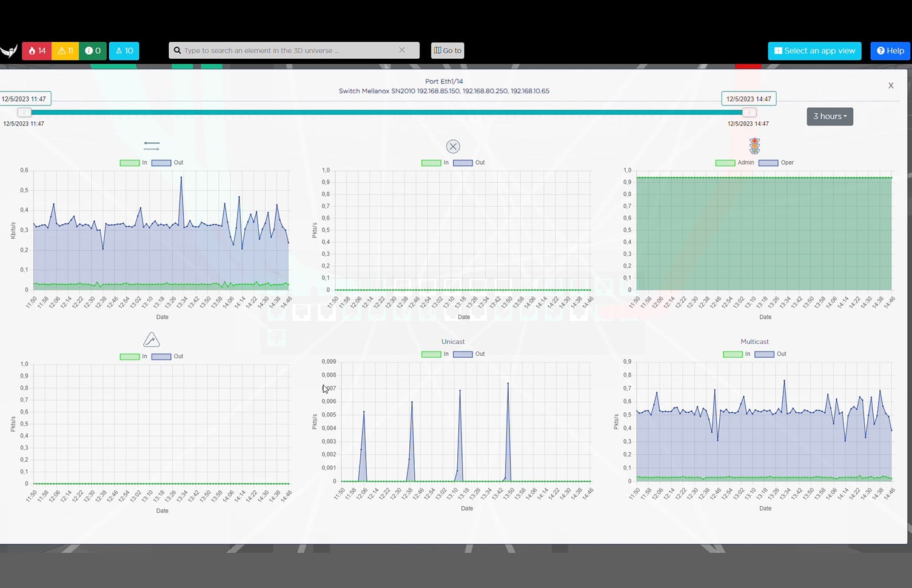Click Switch Mellanox SN2010 subtitle text
912x588 pixels.
(x=444, y=91)
